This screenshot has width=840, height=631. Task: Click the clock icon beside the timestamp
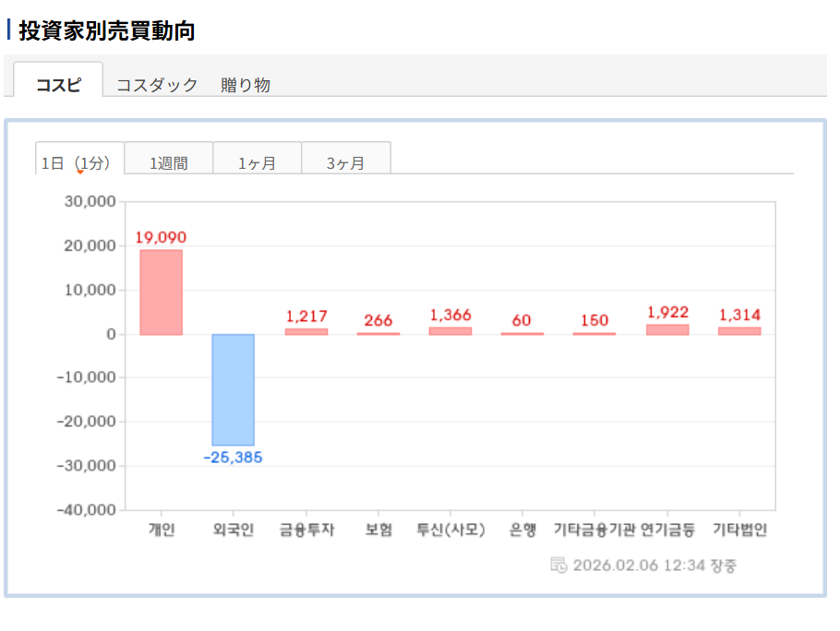click(558, 565)
